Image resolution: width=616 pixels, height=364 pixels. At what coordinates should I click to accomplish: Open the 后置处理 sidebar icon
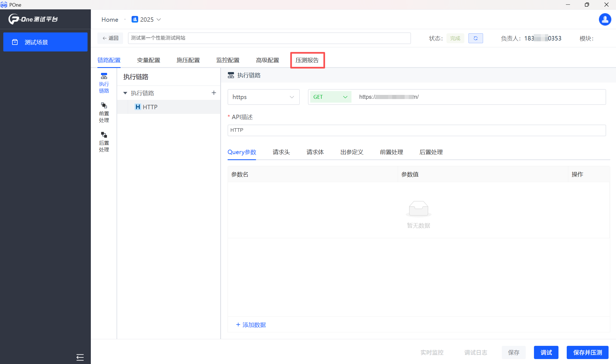[104, 142]
